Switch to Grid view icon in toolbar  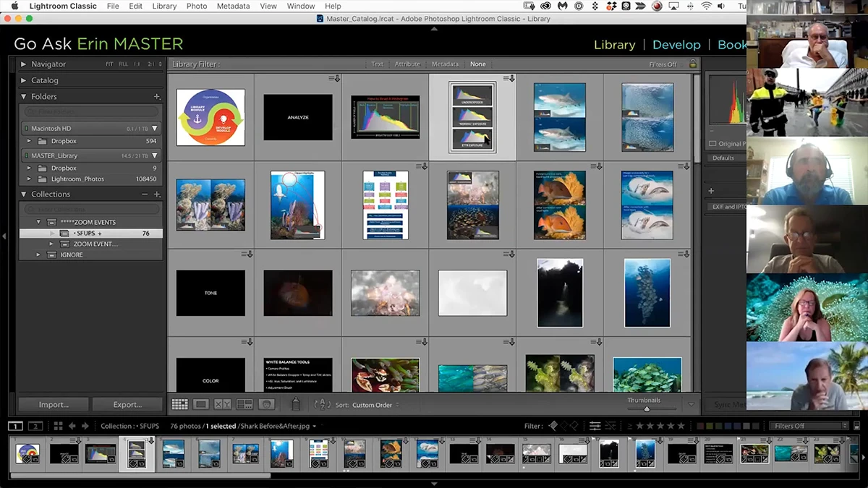(179, 404)
